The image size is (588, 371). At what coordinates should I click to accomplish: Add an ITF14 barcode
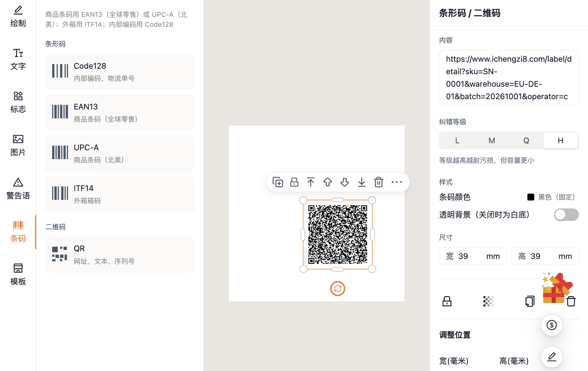[x=120, y=194]
